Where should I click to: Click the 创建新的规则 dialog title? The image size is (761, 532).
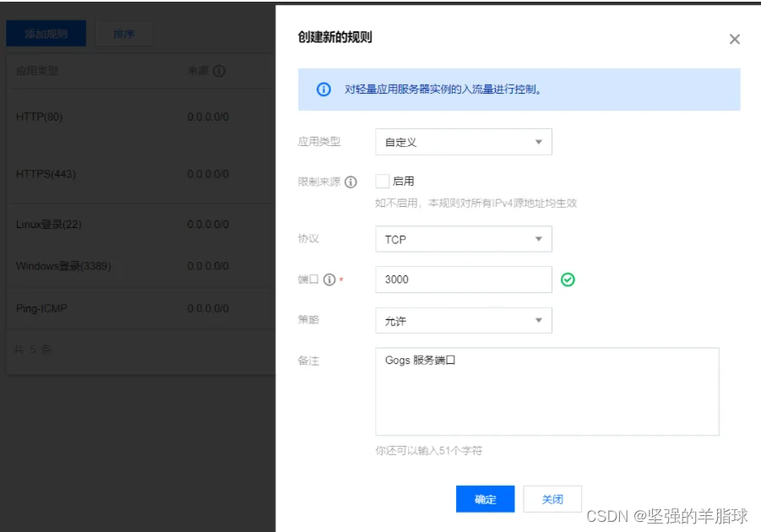(x=334, y=37)
